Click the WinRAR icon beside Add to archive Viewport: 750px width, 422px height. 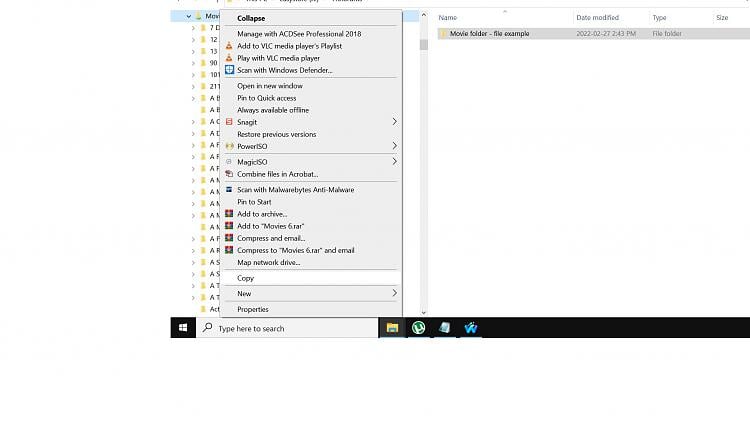(x=229, y=214)
